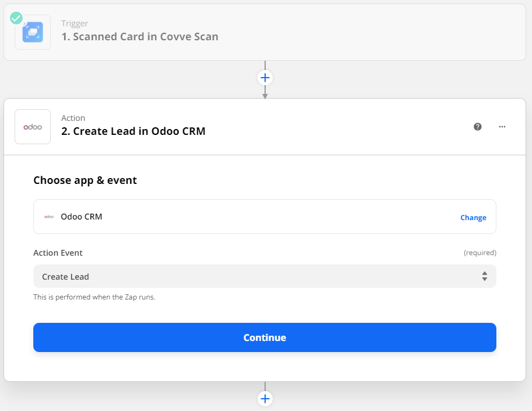
Task: Click the green checkmark on the trigger step
Action: [16, 18]
